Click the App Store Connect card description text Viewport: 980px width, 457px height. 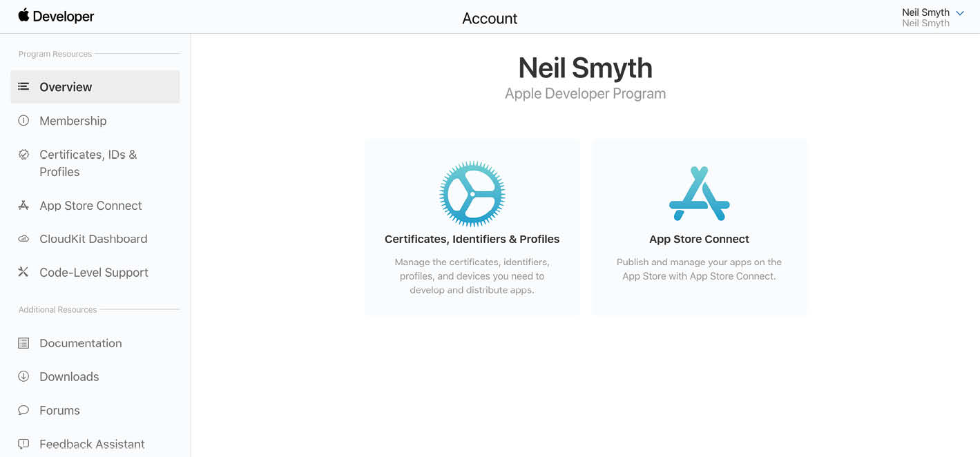pyautogui.click(x=700, y=269)
